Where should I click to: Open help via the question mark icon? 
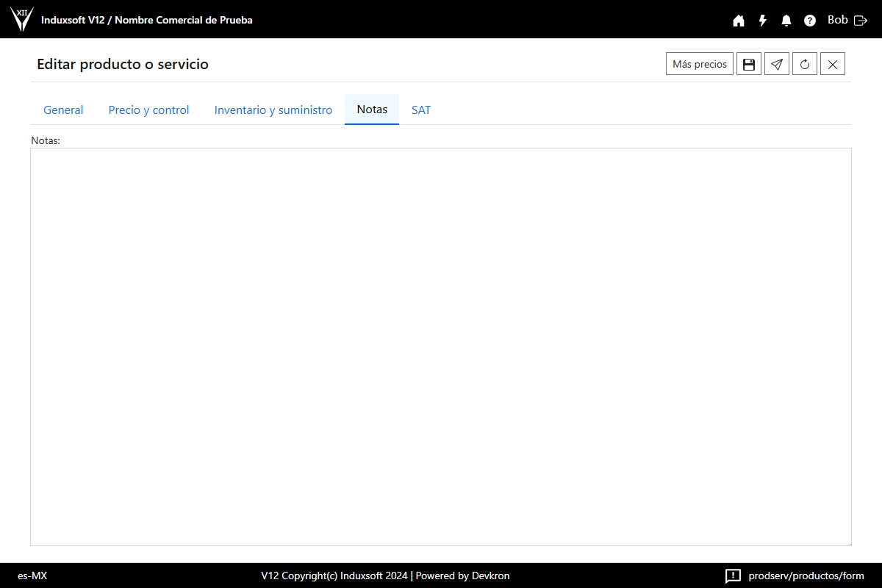pyautogui.click(x=810, y=21)
